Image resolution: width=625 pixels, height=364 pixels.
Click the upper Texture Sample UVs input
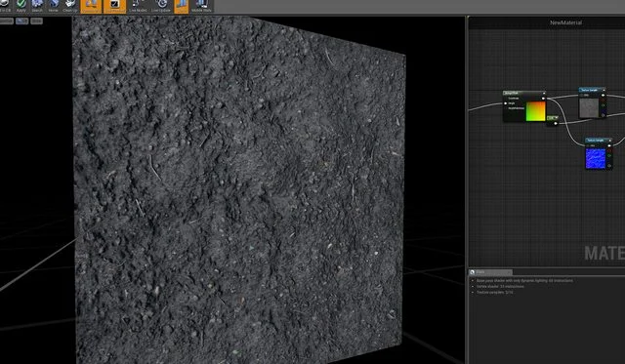pyautogui.click(x=585, y=96)
